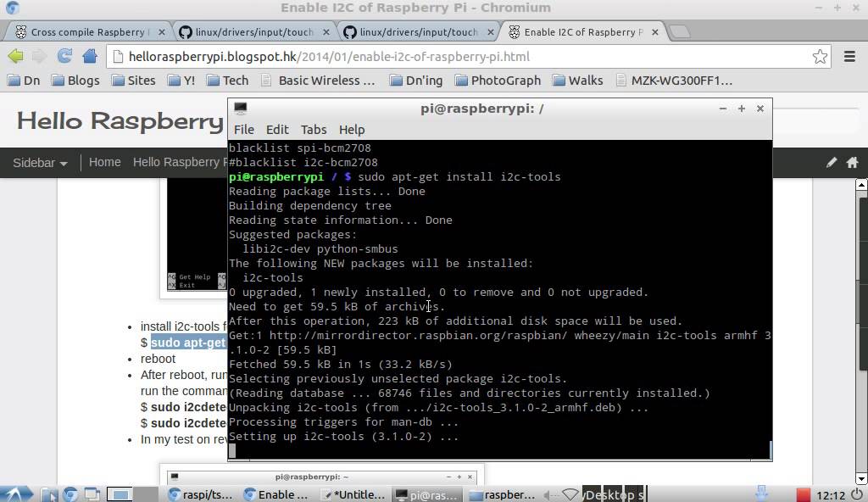Open the Basic Wireless bookmark
The width and height of the screenshot is (868, 502).
point(319,81)
